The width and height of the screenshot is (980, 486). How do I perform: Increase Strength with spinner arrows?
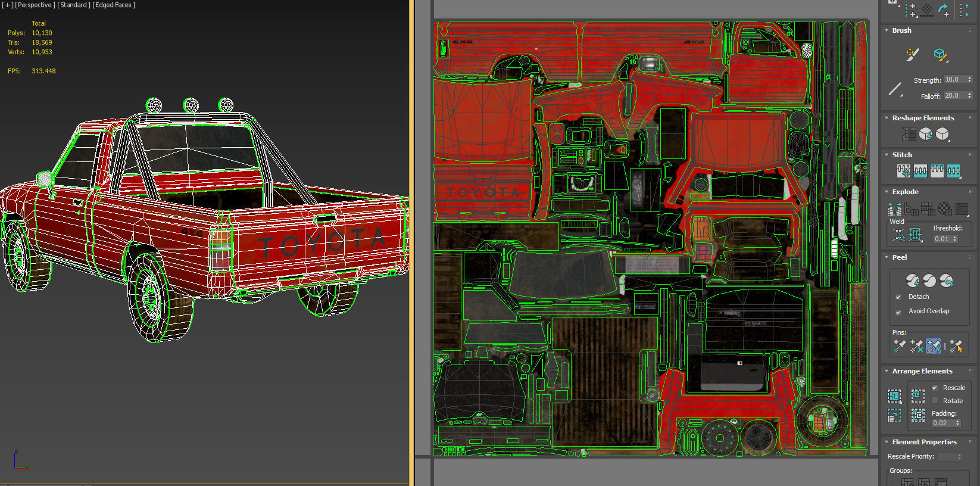pos(969,79)
